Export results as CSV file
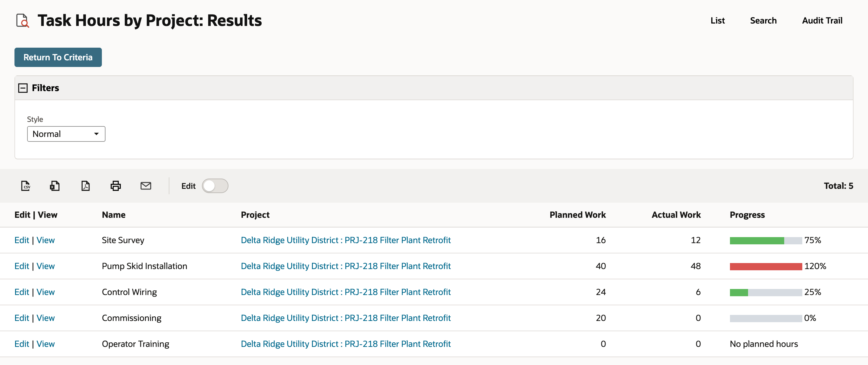868x365 pixels. [x=26, y=186]
